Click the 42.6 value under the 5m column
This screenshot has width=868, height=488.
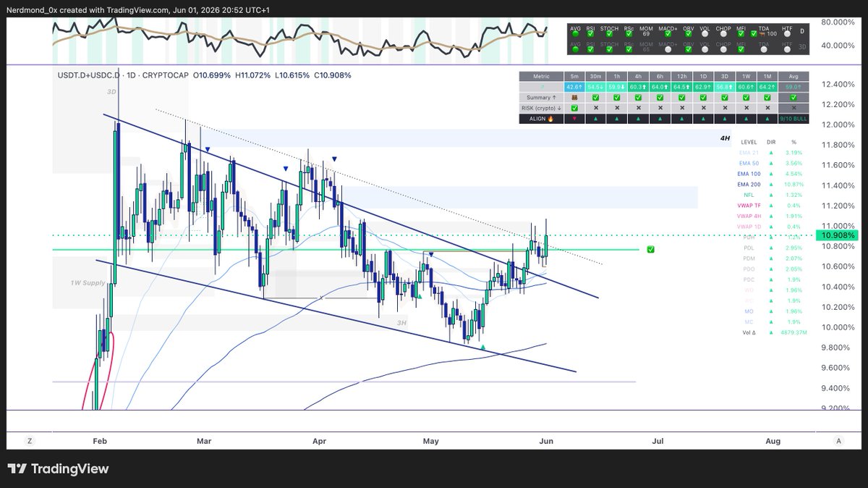tap(574, 87)
